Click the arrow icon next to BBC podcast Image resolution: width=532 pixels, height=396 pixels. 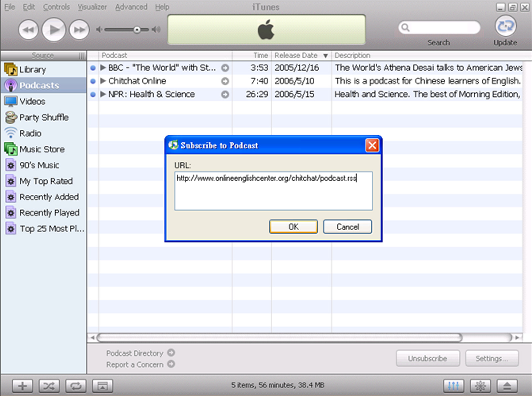(225, 68)
